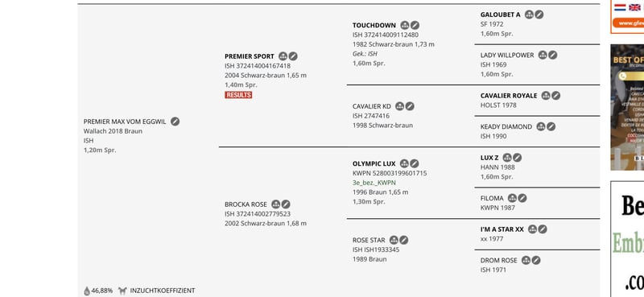Image resolution: width=644 pixels, height=297 pixels.
Task: Click the edit pencil icon next to PREMIER MAX VOM EGGWIL
Action: [175, 122]
